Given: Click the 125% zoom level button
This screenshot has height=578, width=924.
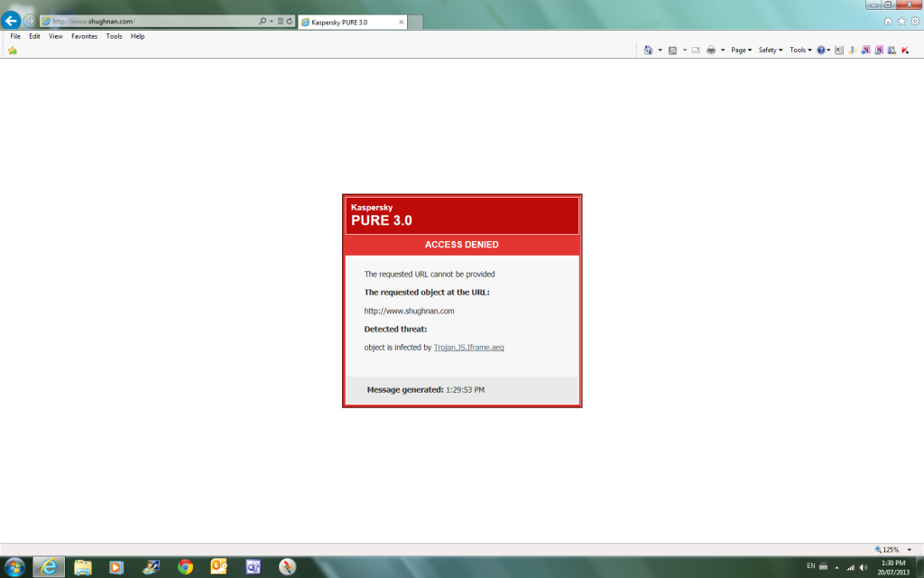Looking at the screenshot, I should (887, 550).
